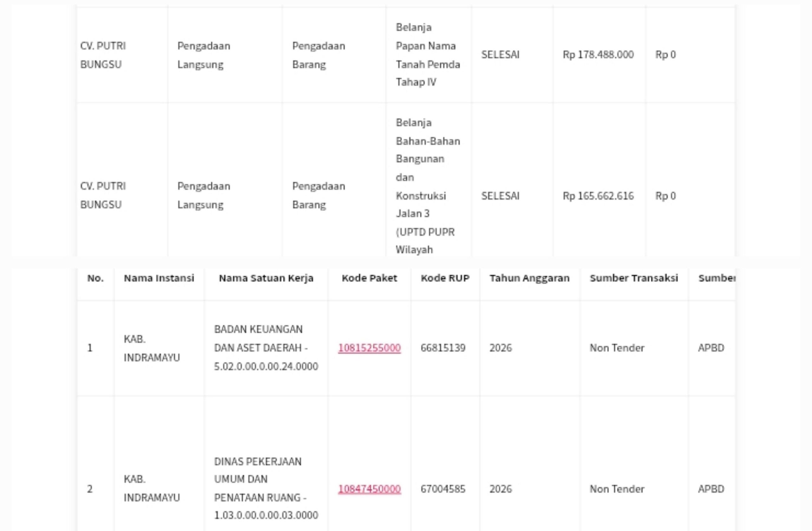Click Belanja Papan Nama Tanah Pemda cell
Image resolution: width=812 pixels, height=531 pixels.
click(x=428, y=55)
